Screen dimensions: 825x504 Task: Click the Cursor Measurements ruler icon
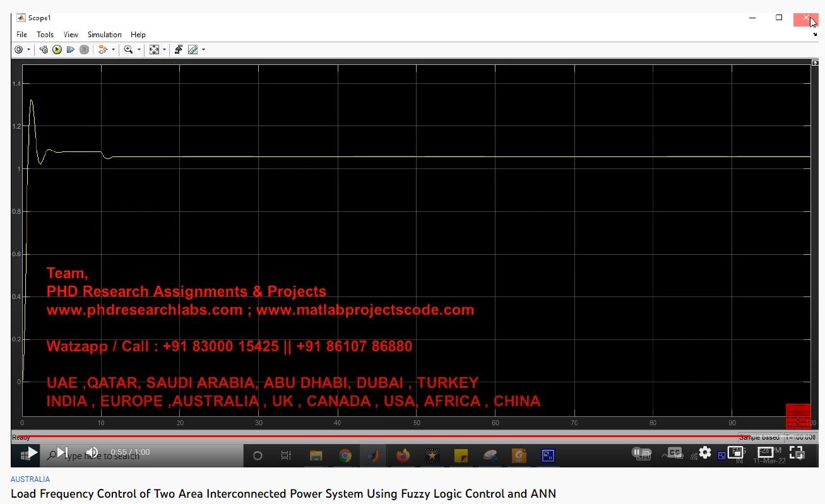click(x=193, y=50)
